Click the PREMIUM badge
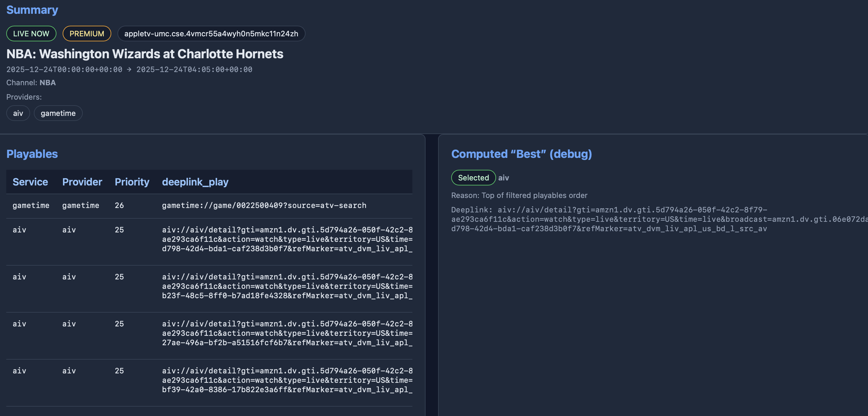This screenshot has width=868, height=416. coord(86,34)
